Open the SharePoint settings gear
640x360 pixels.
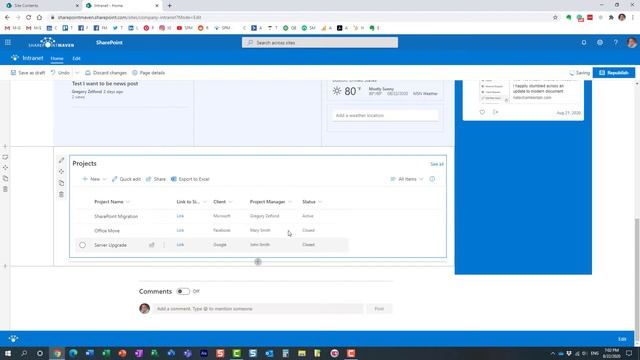600,42
